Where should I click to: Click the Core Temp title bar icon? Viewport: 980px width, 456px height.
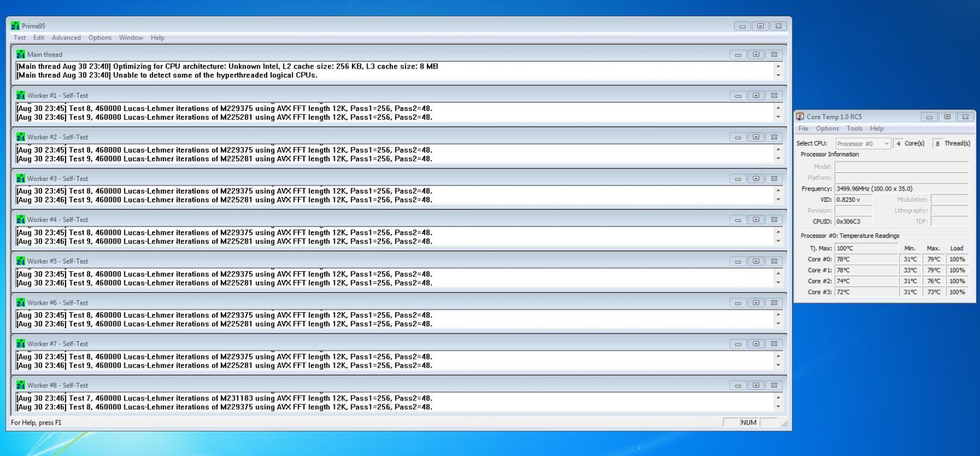pos(801,117)
